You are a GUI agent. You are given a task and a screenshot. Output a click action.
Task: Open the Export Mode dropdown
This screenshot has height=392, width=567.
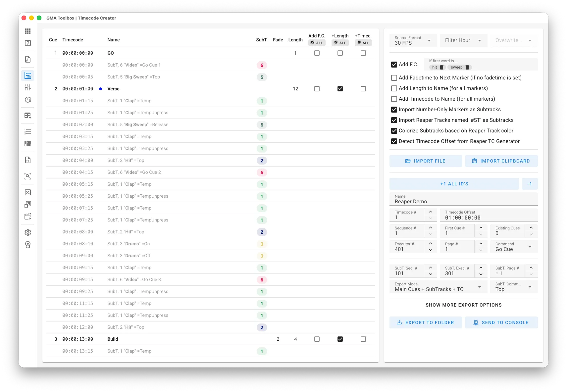438,287
